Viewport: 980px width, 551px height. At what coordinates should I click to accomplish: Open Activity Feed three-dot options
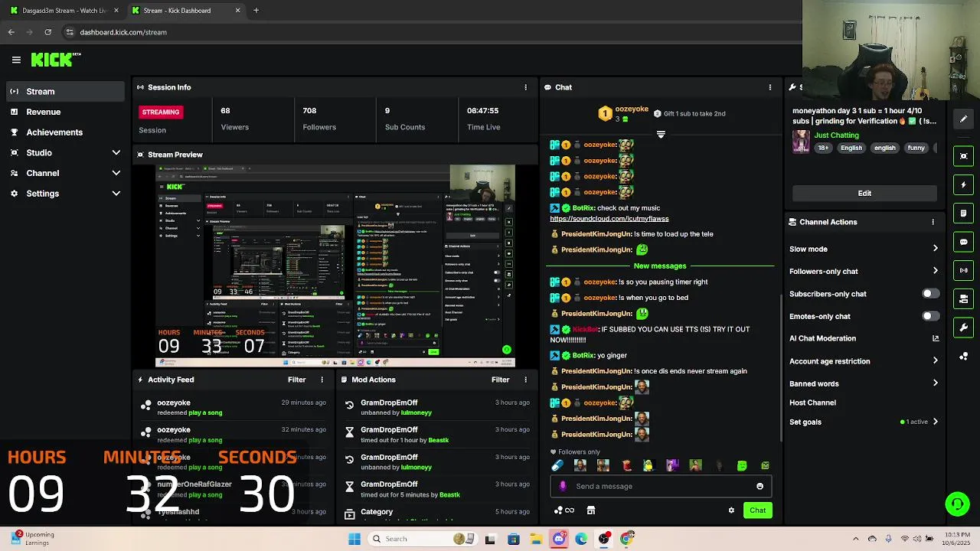(322, 380)
